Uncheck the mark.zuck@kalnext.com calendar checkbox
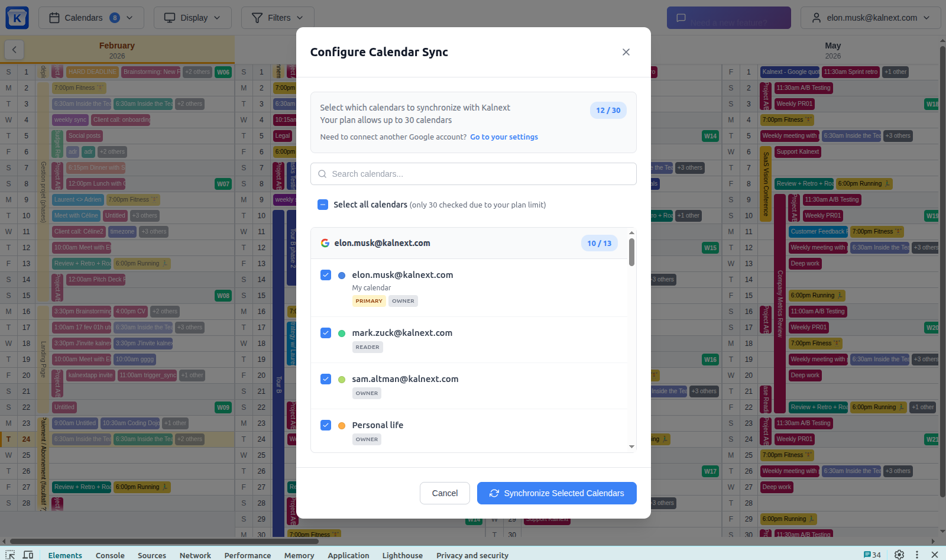The image size is (946, 560). pyautogui.click(x=326, y=333)
